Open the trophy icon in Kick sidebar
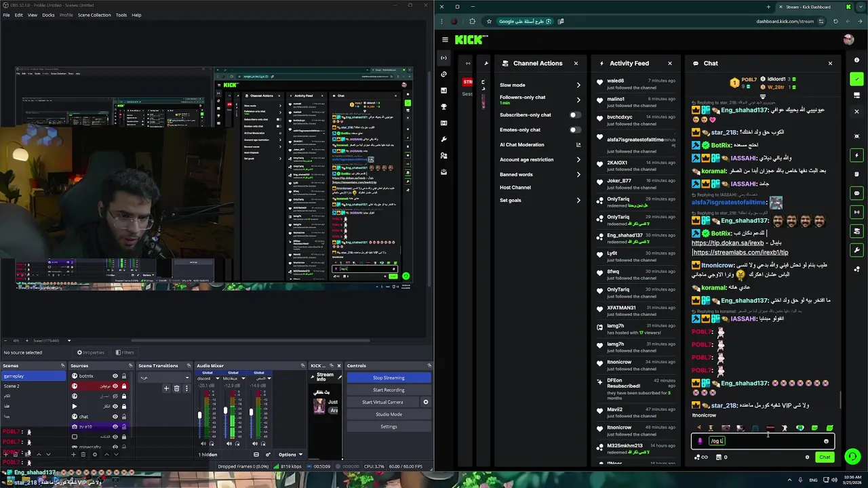 (x=443, y=106)
